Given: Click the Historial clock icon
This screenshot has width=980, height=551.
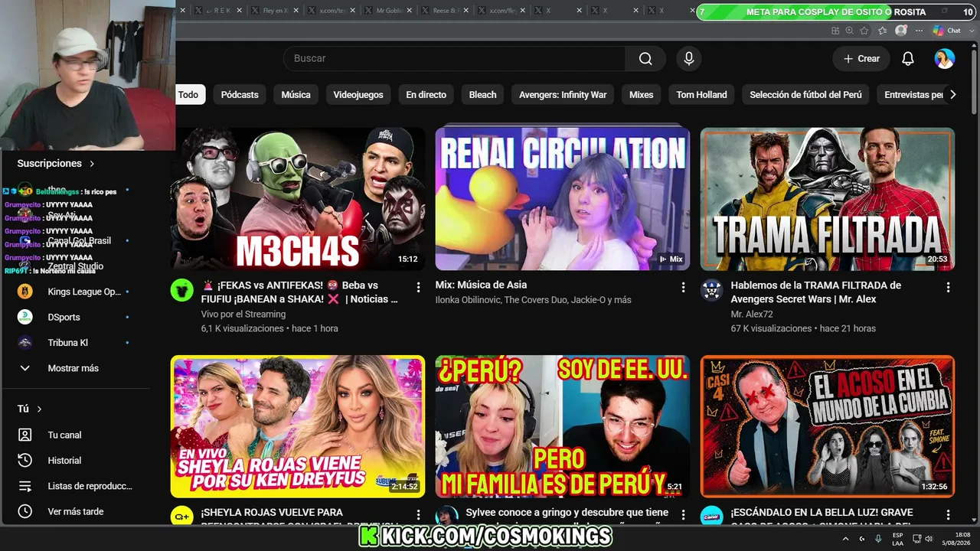Looking at the screenshot, I should tap(25, 460).
